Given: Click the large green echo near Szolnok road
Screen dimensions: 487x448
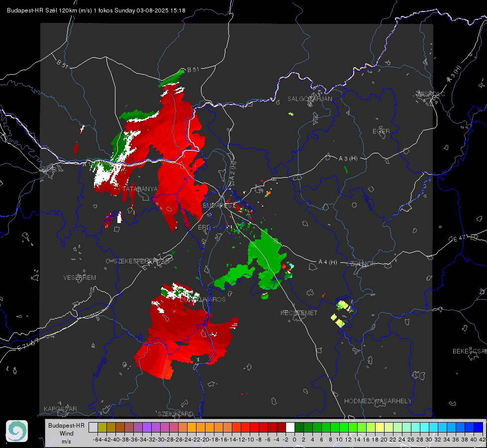Looking at the screenshot, I should point(267,260).
